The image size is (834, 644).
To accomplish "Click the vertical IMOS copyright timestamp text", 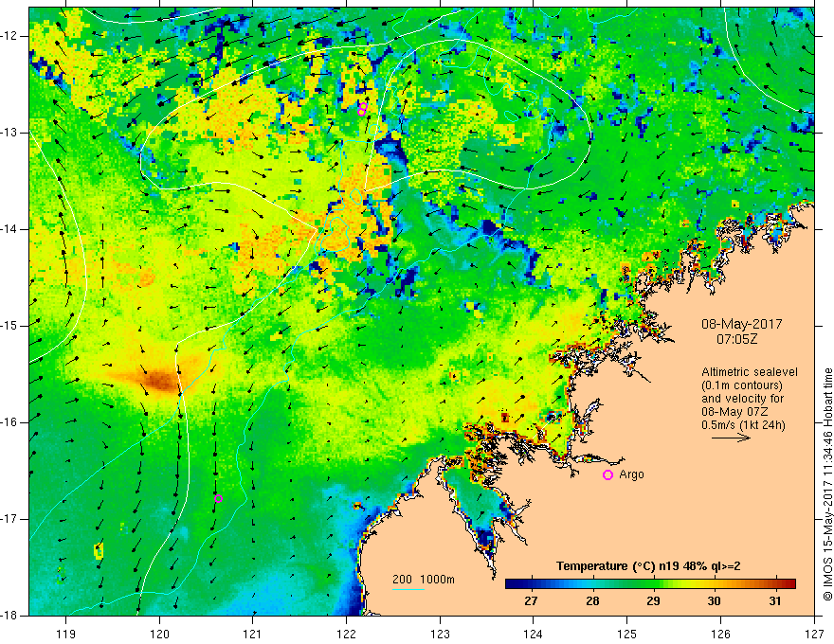I will tap(827, 484).
